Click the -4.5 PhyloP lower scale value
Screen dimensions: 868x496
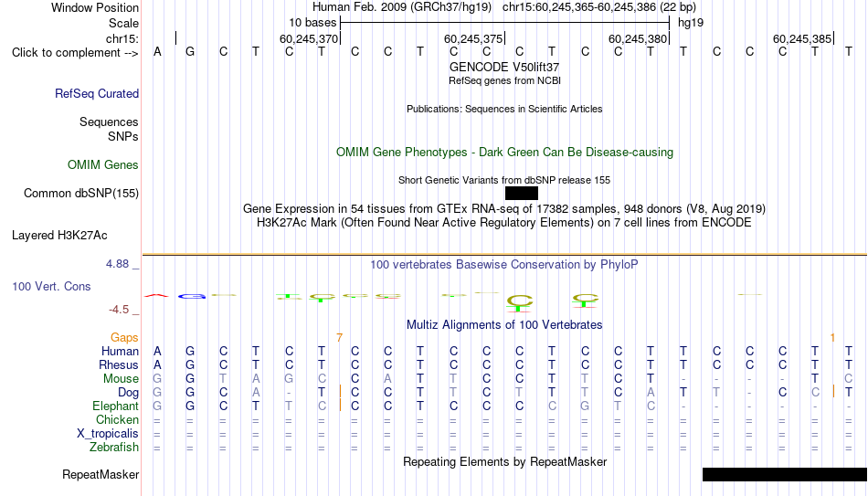tap(119, 310)
